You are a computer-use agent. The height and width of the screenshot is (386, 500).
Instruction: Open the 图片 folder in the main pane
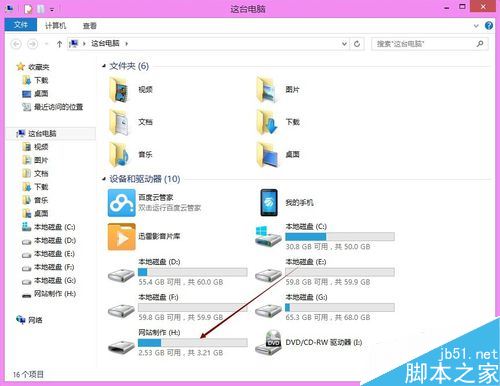266,89
